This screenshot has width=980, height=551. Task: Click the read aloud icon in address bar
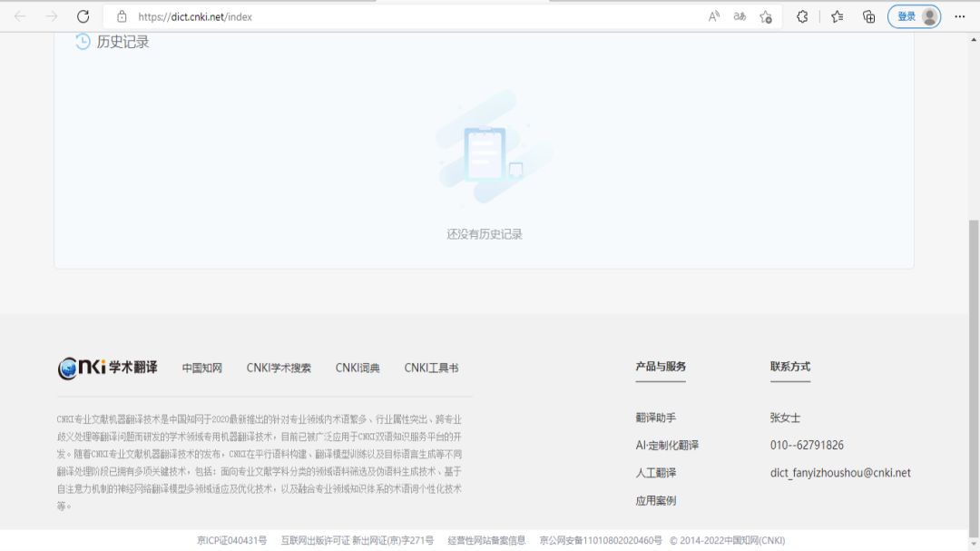714,16
